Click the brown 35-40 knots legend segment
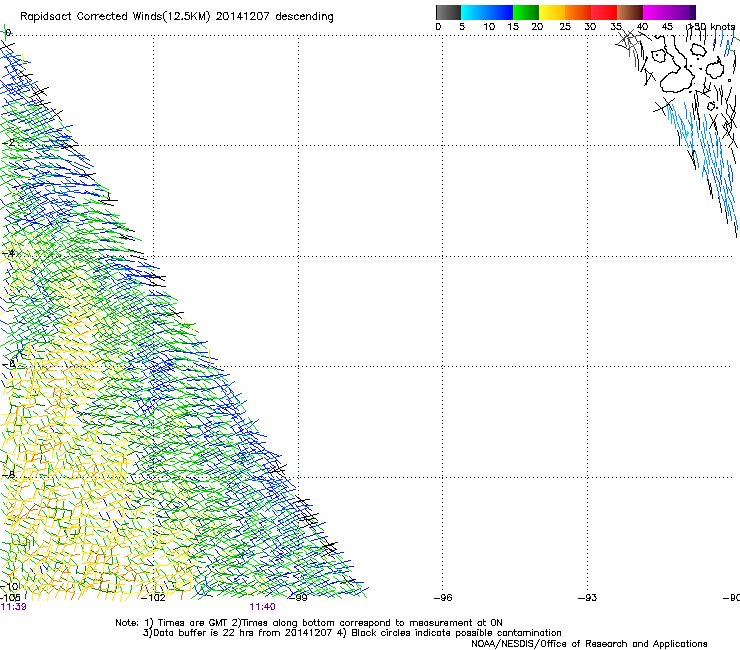The image size is (740, 650). pos(630,12)
